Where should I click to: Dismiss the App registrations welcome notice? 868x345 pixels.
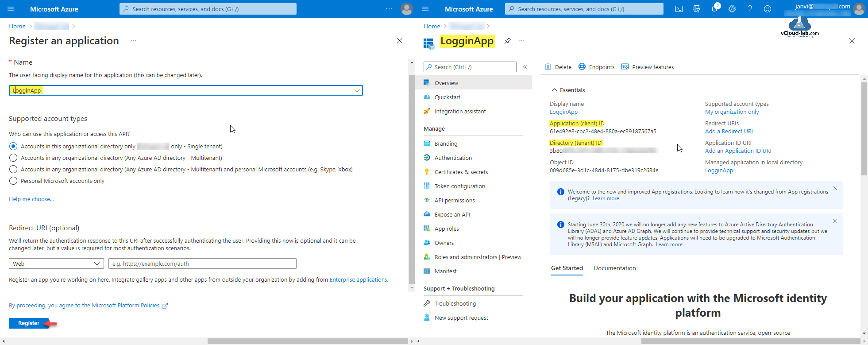(x=835, y=188)
